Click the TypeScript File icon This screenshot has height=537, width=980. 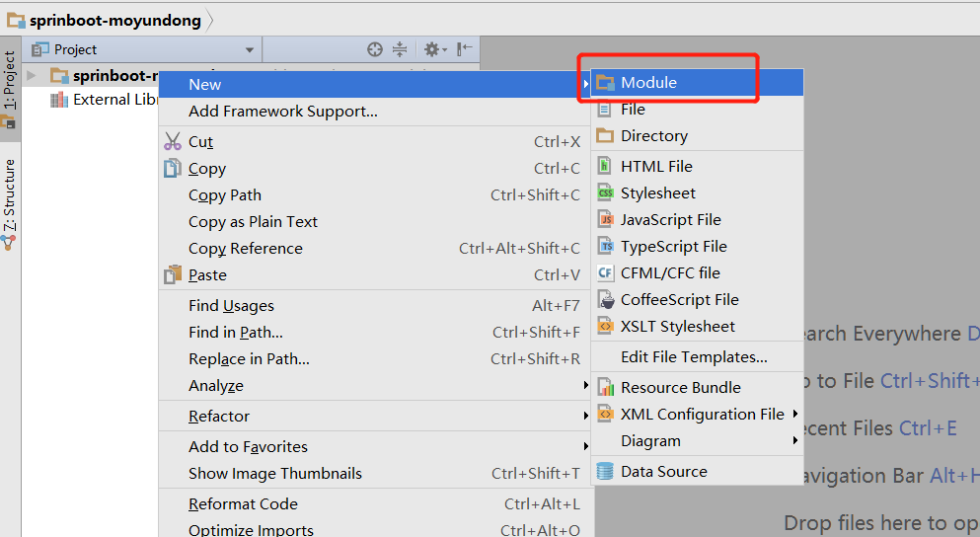pyautogui.click(x=605, y=247)
